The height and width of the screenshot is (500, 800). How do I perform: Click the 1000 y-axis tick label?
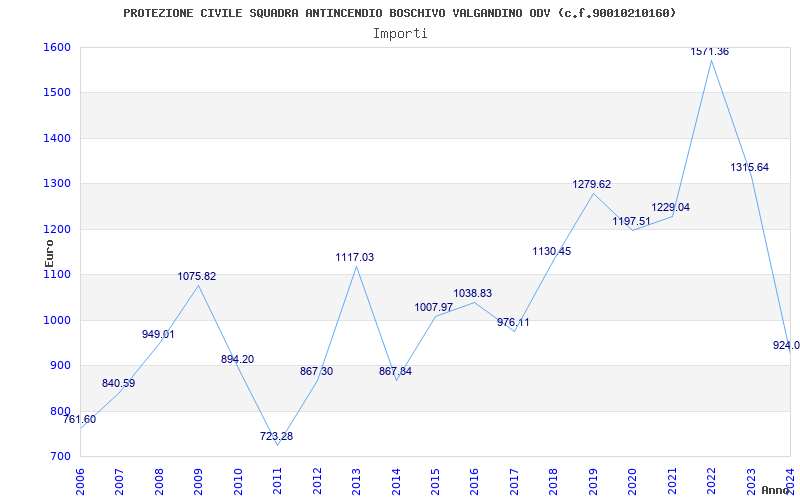[57, 320]
